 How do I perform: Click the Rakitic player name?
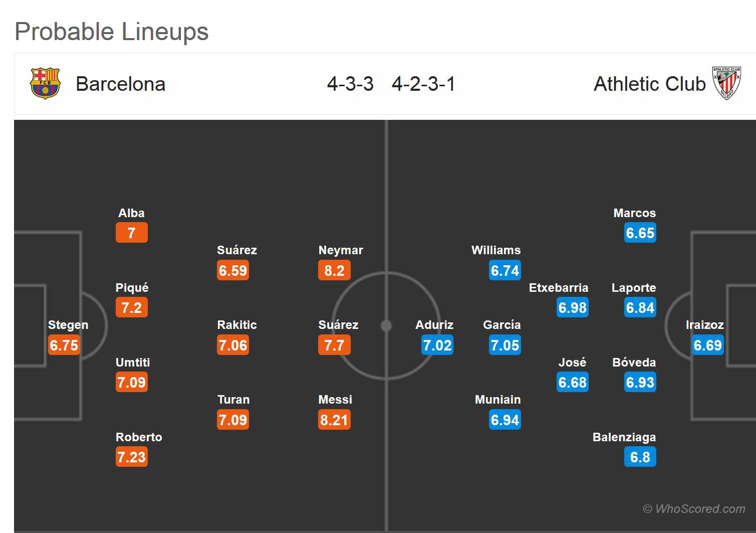236,324
